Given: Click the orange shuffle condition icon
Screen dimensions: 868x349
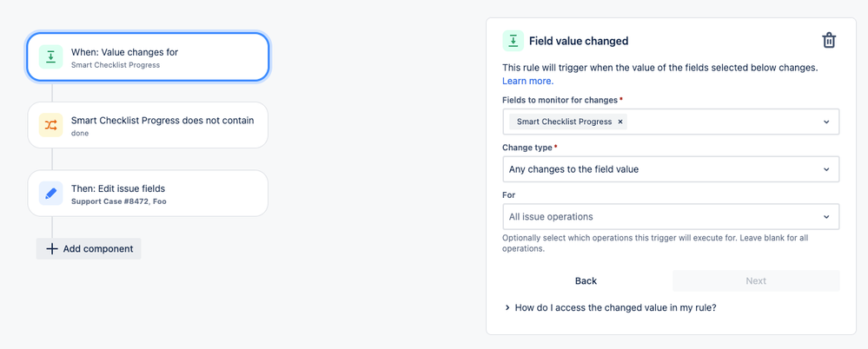Looking at the screenshot, I should (51, 125).
